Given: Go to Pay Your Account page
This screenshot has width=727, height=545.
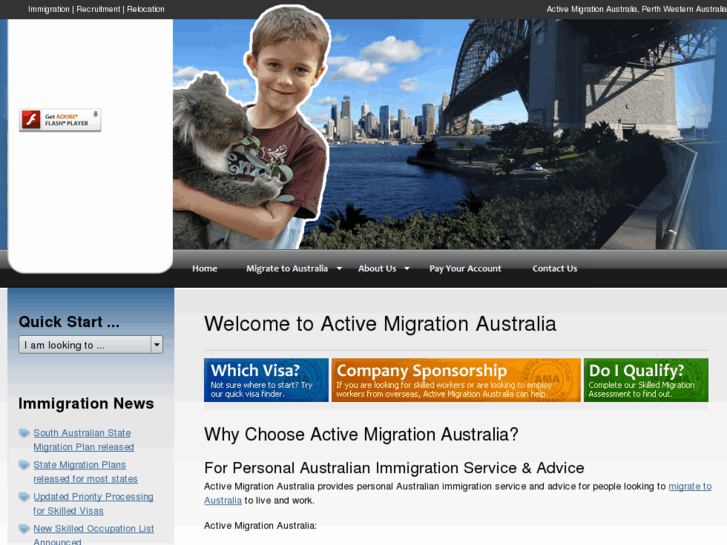Looking at the screenshot, I should [465, 269].
